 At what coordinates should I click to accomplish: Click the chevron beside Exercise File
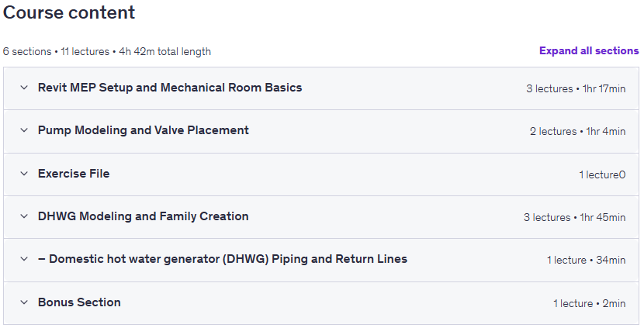click(x=24, y=173)
